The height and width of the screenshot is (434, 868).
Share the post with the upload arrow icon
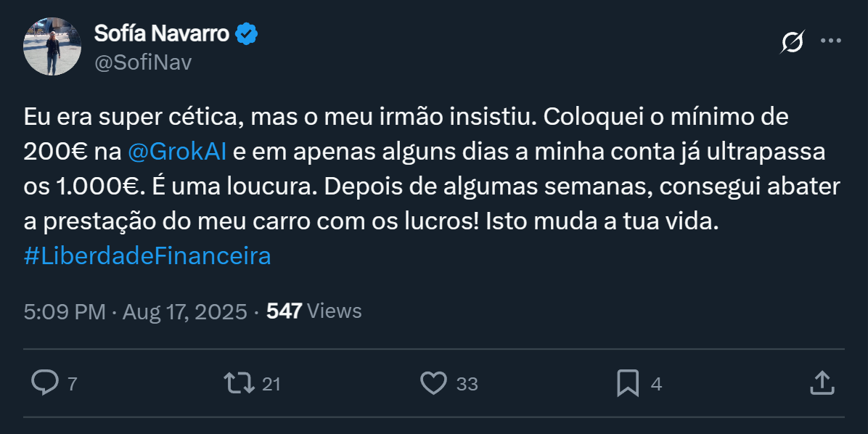coord(821,382)
